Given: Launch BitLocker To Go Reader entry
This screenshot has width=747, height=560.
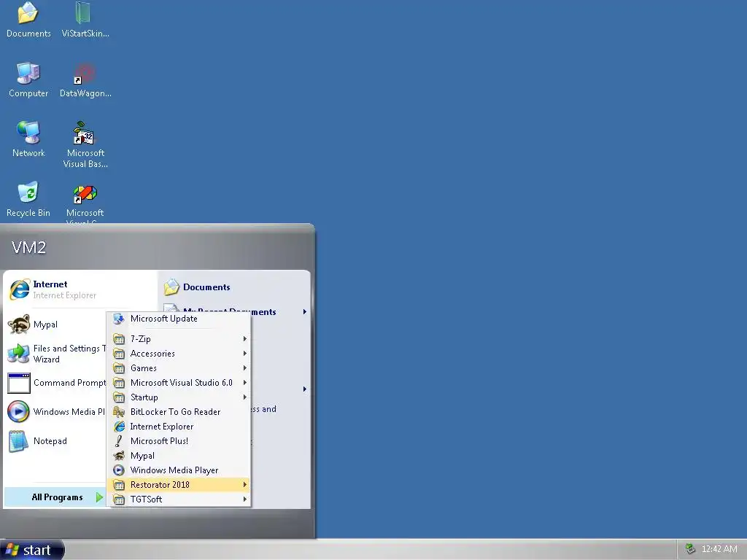Looking at the screenshot, I should (x=179, y=412).
